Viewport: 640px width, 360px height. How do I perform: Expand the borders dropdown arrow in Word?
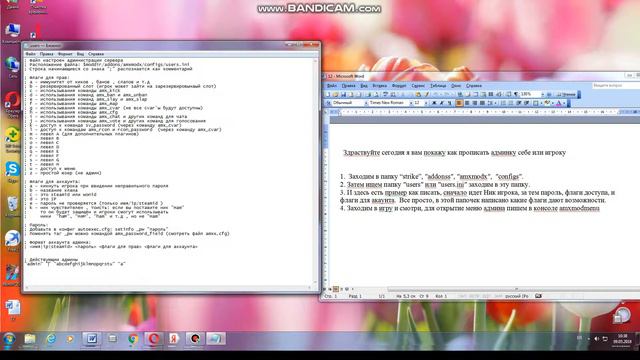[x=541, y=103]
